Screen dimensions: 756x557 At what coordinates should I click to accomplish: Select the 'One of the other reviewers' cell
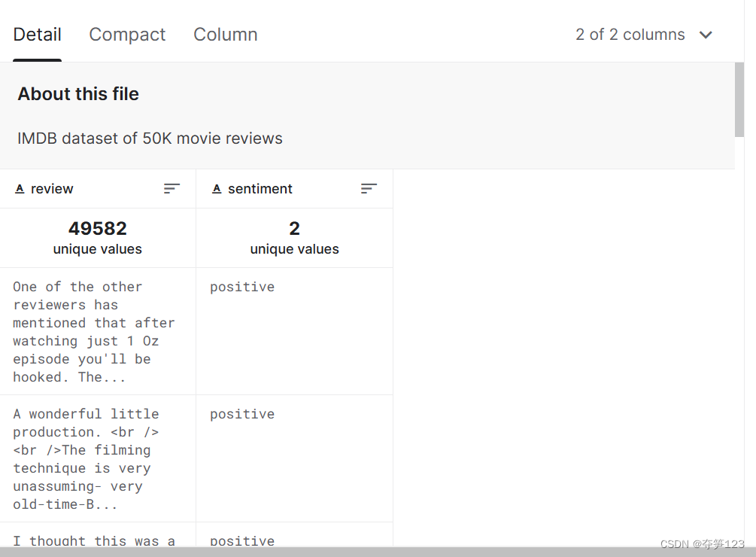click(93, 331)
